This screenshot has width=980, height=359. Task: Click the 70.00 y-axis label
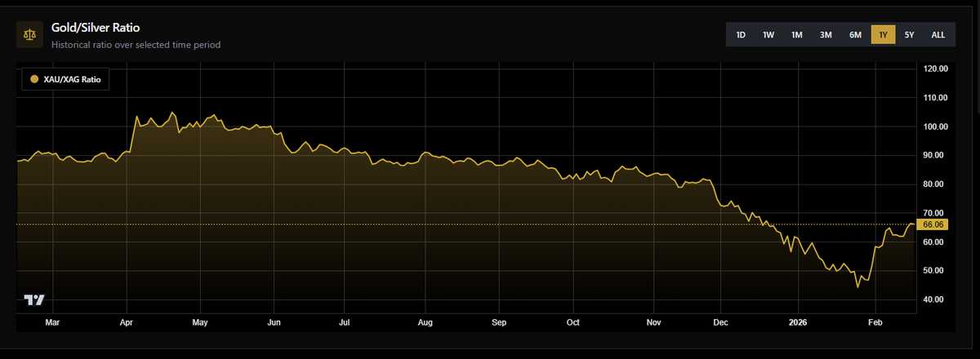click(935, 212)
